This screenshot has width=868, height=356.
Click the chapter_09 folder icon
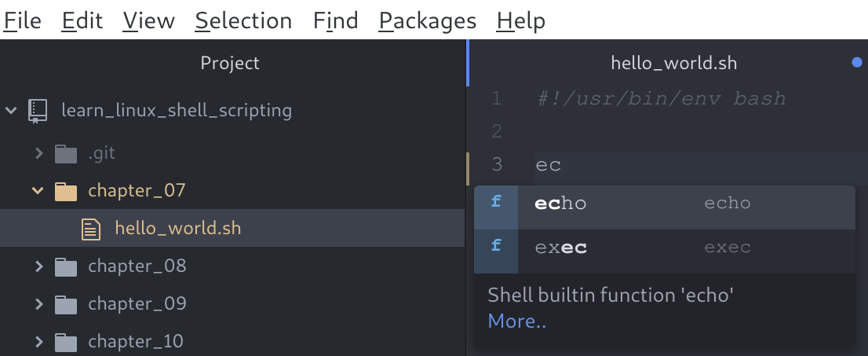click(66, 304)
